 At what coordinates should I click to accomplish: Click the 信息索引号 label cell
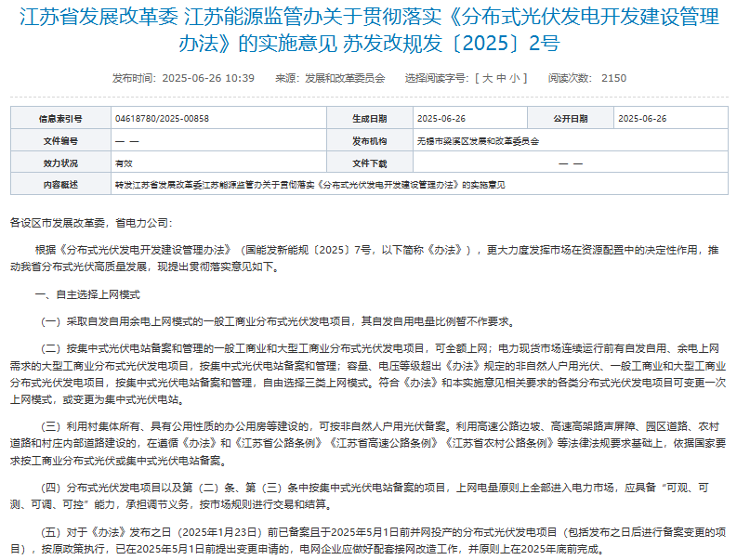click(60, 120)
